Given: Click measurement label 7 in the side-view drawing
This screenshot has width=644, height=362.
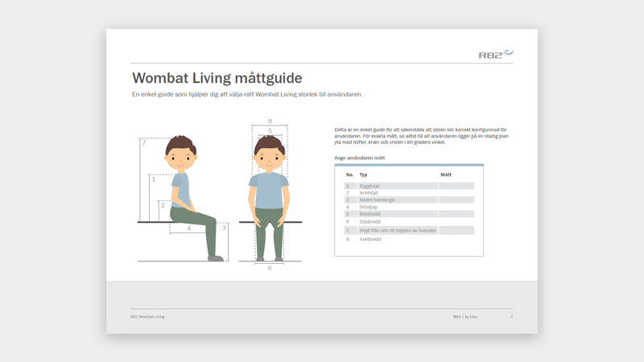Looking at the screenshot, I should click(x=144, y=142).
